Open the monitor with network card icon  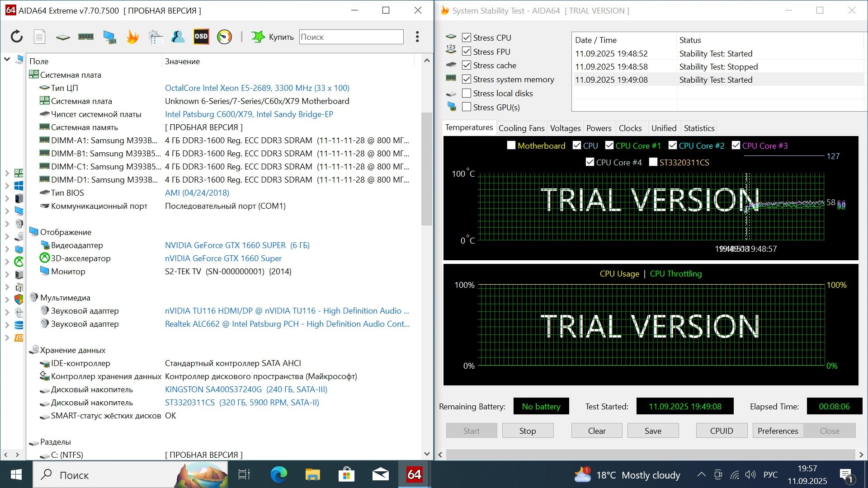pyautogui.click(x=109, y=37)
